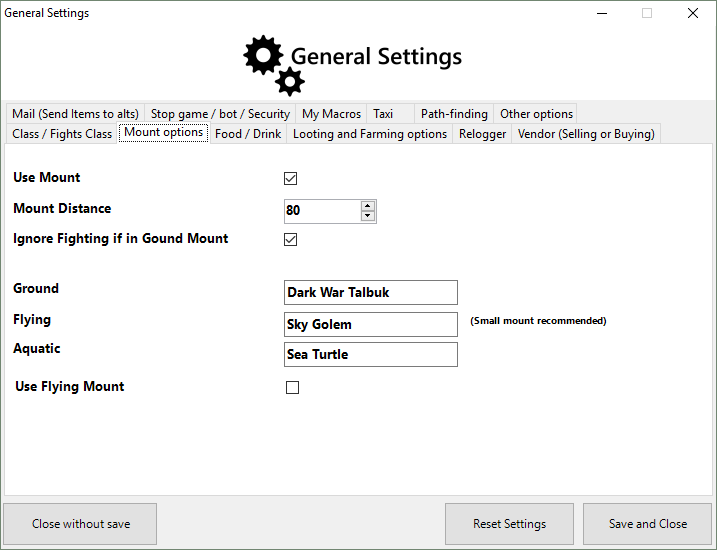Click Close without save button
Image resolution: width=717 pixels, height=550 pixels.
point(80,524)
